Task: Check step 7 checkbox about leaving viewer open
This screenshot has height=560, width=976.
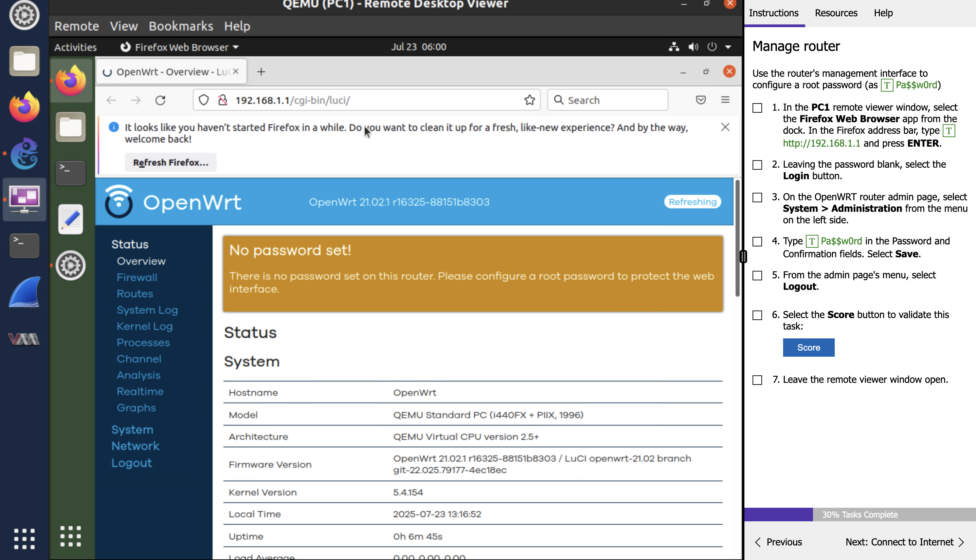Action: [x=757, y=380]
